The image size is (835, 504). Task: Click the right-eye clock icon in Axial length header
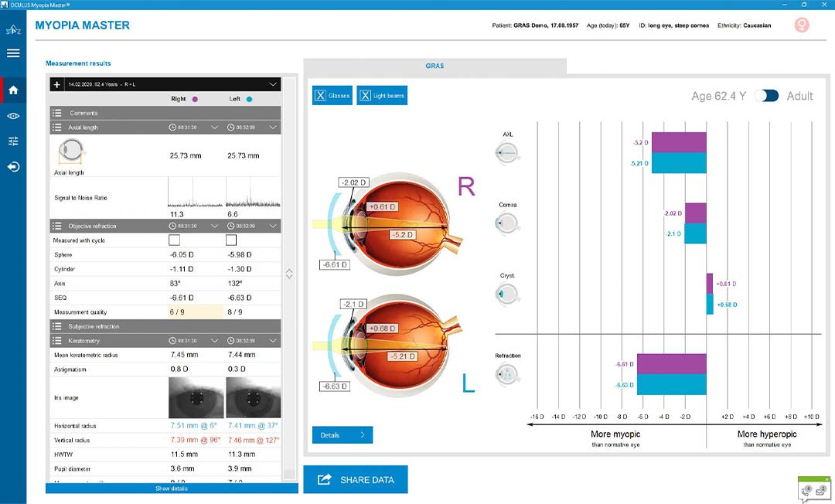pyautogui.click(x=172, y=128)
